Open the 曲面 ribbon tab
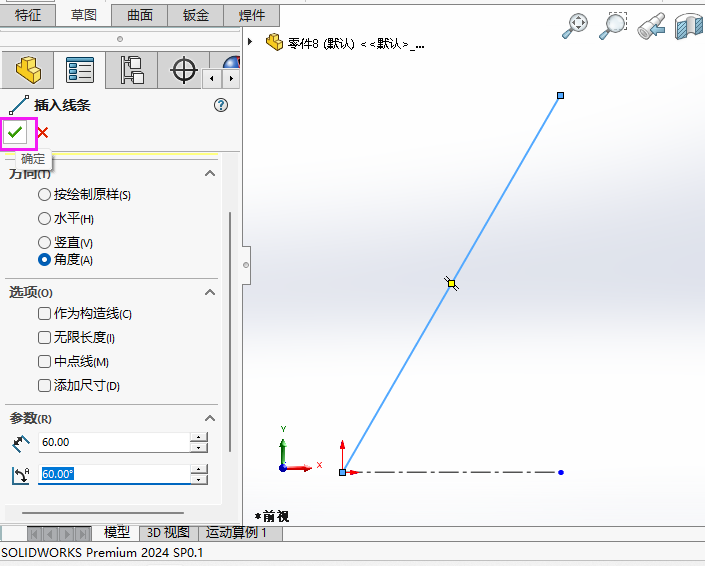 pyautogui.click(x=140, y=15)
